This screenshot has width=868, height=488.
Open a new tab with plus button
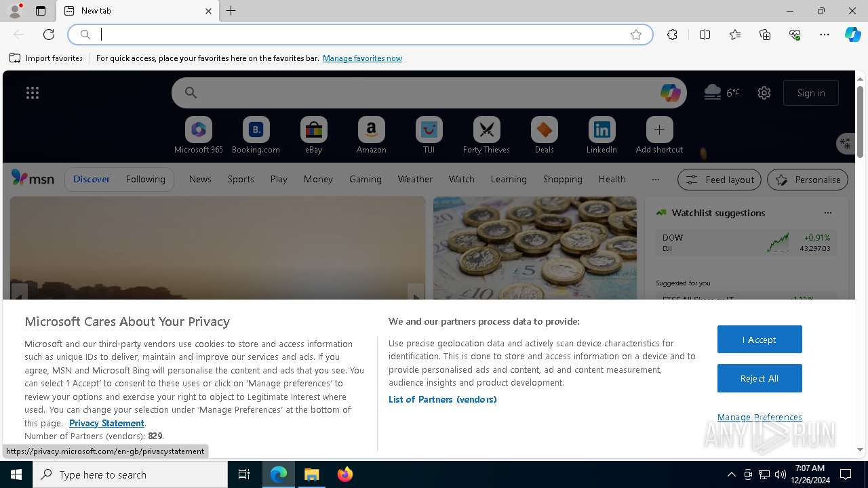pos(231,11)
